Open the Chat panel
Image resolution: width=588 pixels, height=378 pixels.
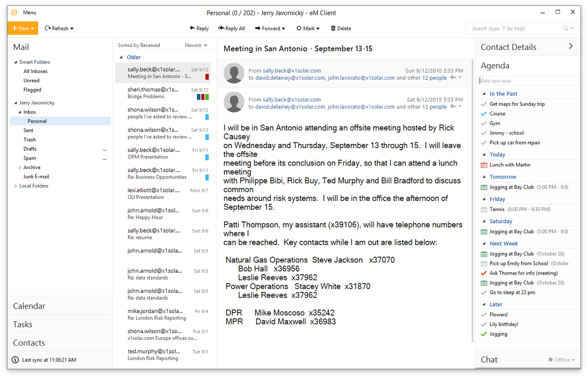tap(489, 359)
